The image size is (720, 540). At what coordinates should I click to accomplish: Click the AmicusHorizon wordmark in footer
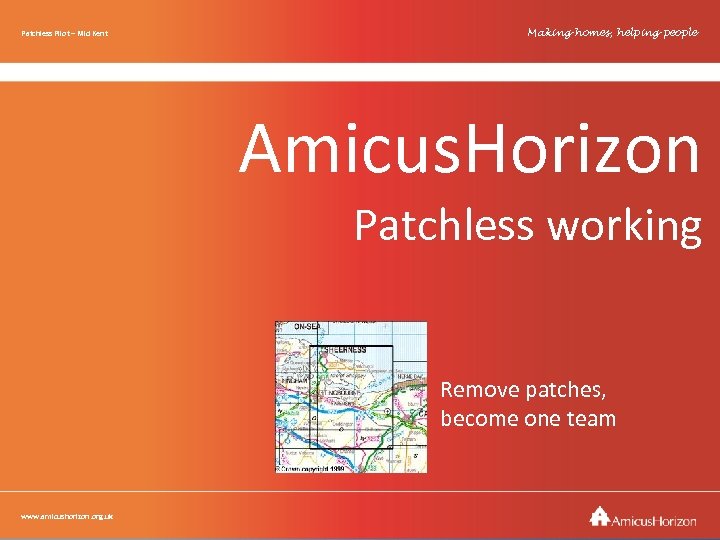pyautogui.click(x=654, y=521)
